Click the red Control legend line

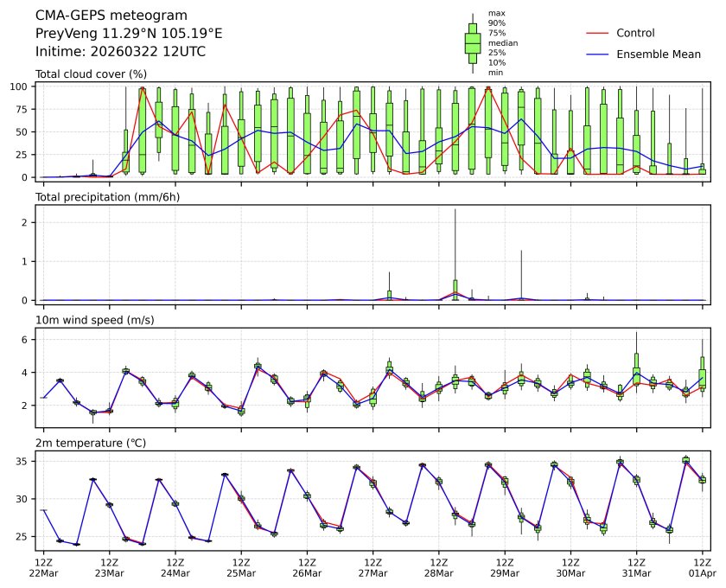pos(598,33)
